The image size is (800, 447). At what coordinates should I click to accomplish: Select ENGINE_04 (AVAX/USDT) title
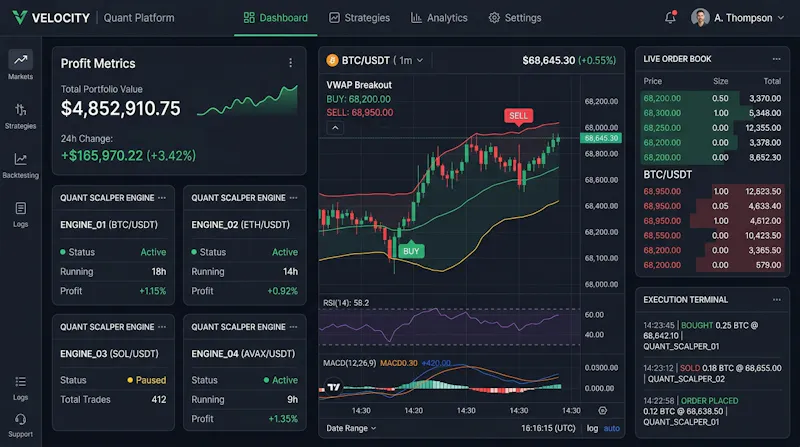click(243, 354)
